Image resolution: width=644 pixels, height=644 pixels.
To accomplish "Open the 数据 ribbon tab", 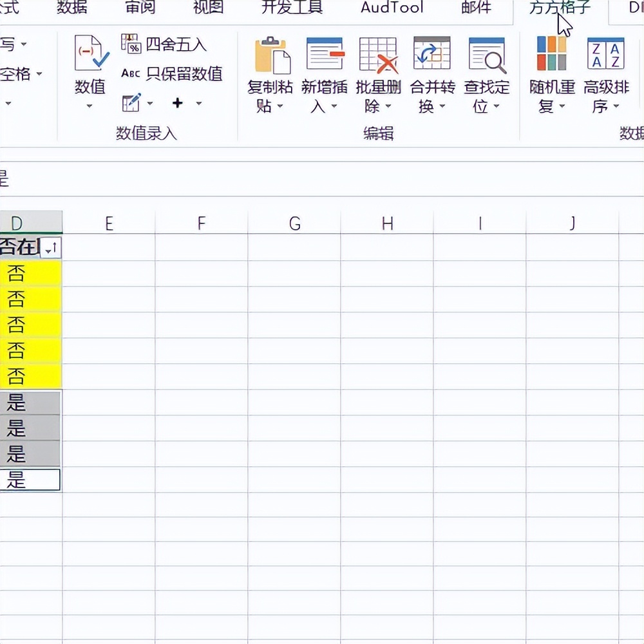I will click(71, 7).
